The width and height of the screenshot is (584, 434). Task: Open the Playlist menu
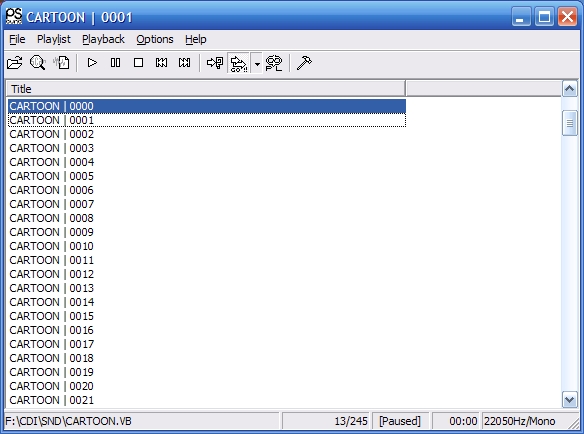(x=54, y=39)
